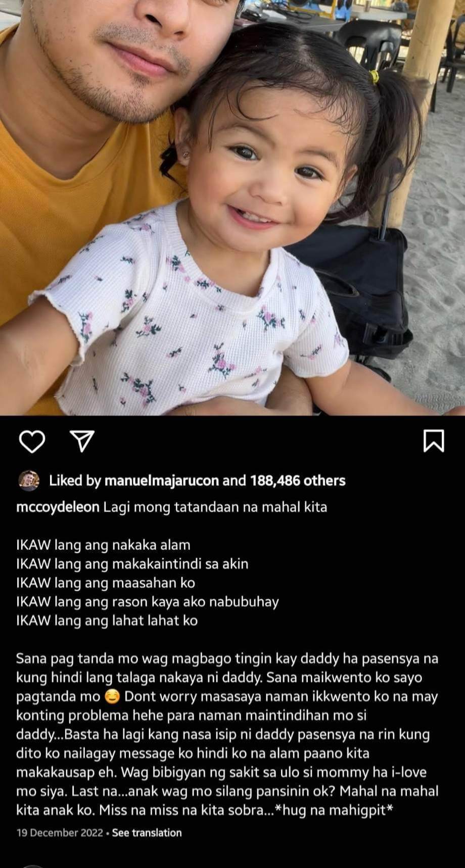Tap the yellow hair tie in the photo
Image resolution: width=465 pixels, height=868 pixels.
coord(374,77)
